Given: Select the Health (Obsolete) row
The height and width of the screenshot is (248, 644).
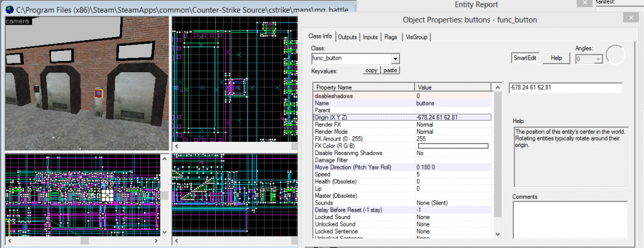Looking at the screenshot, I should pos(402,181).
